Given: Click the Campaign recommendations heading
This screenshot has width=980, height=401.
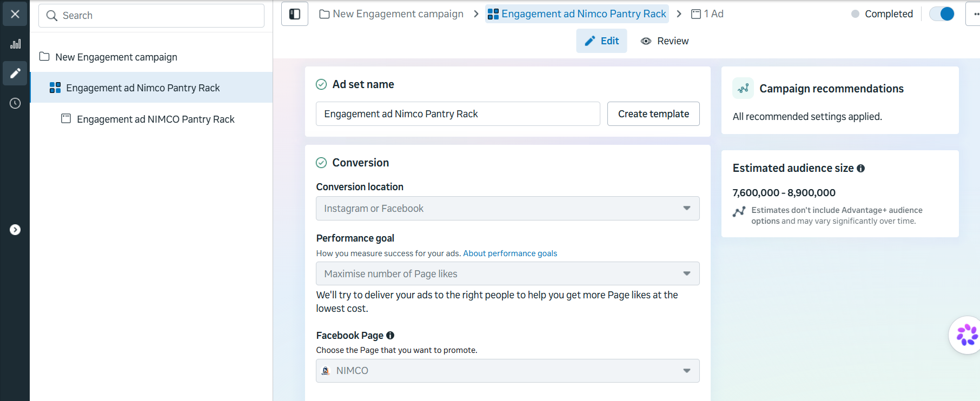Looking at the screenshot, I should (831, 89).
